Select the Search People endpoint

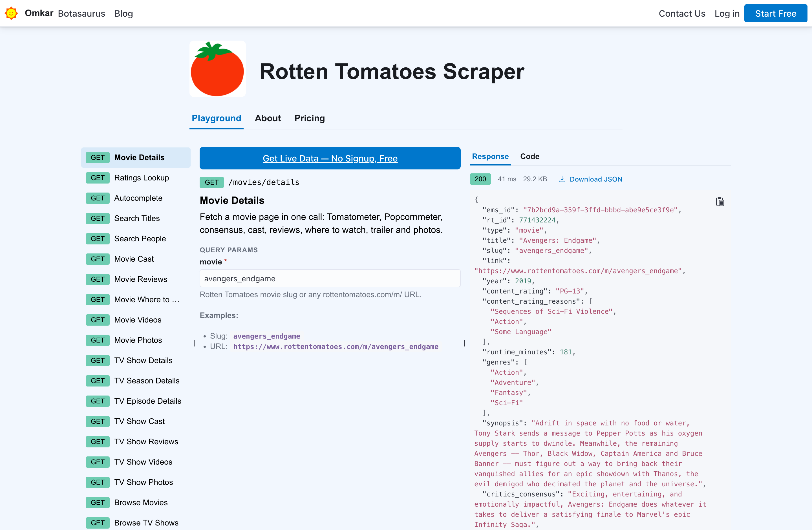(x=136, y=239)
